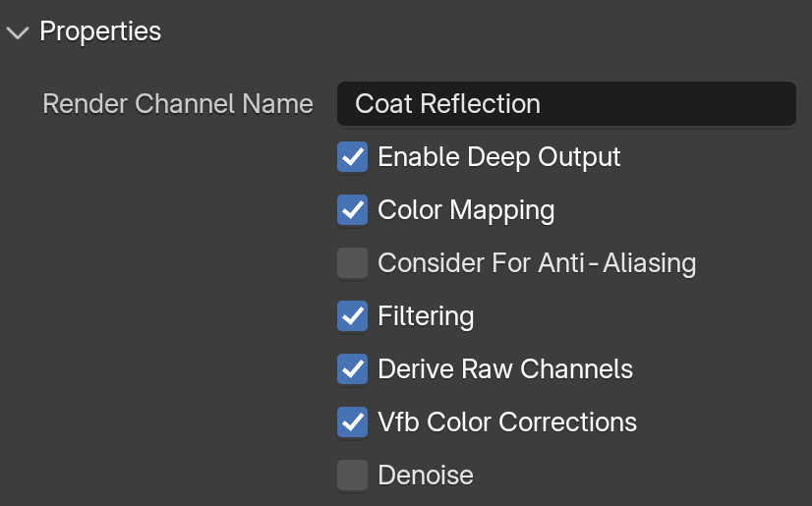Uncheck the Enable Deep Output checkbox
Viewport: 812px width, 506px height.
[x=352, y=157]
